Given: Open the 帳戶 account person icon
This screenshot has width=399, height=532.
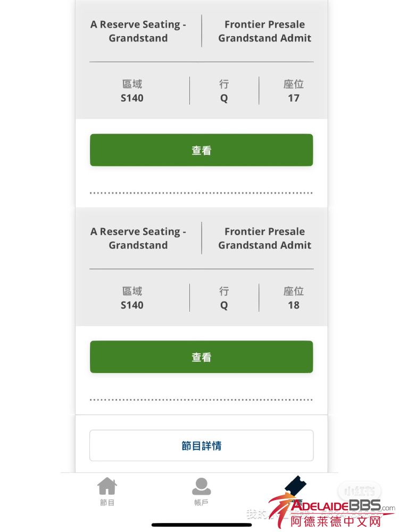Looking at the screenshot, I should pyautogui.click(x=201, y=486).
